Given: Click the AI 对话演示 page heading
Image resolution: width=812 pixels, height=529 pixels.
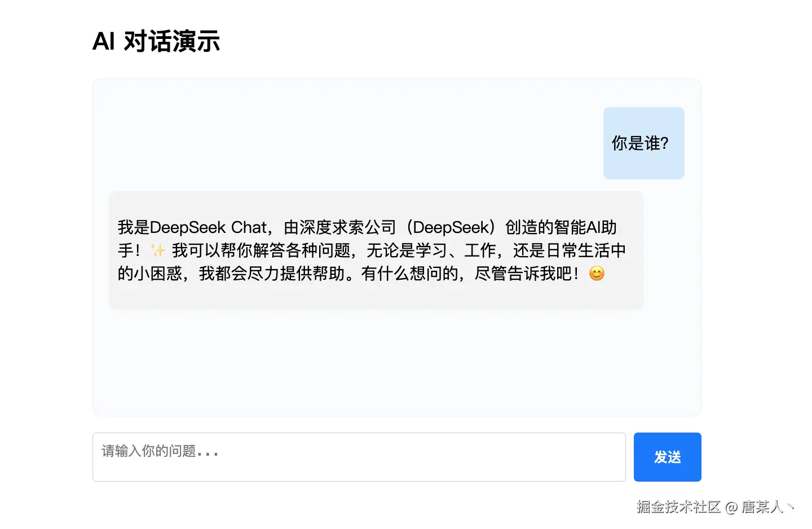Looking at the screenshot, I should pos(156,41).
